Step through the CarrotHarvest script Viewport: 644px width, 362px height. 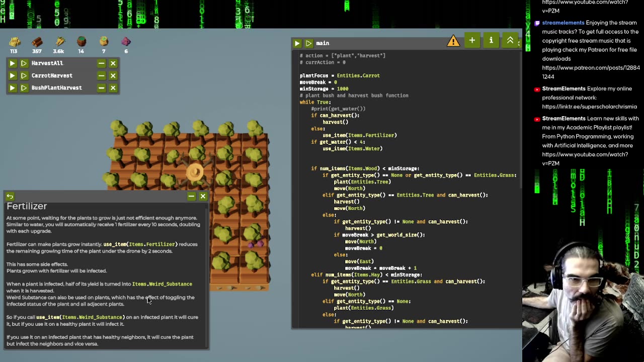[24, 75]
